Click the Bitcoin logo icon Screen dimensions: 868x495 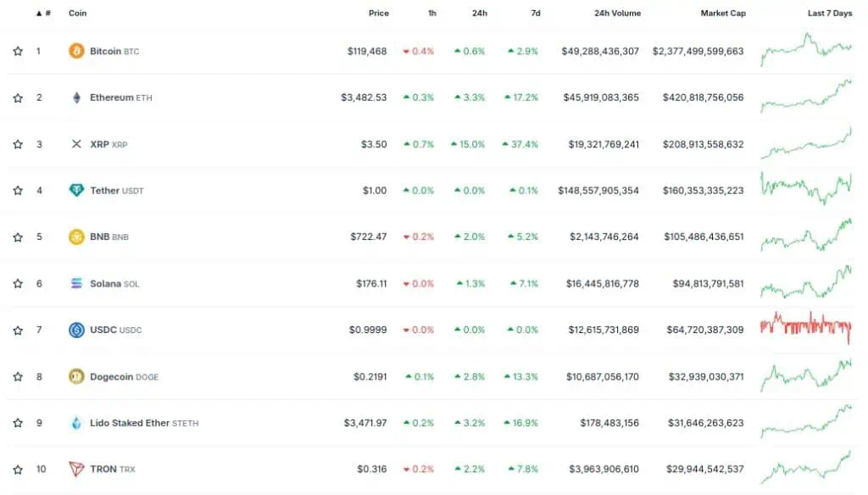point(76,51)
